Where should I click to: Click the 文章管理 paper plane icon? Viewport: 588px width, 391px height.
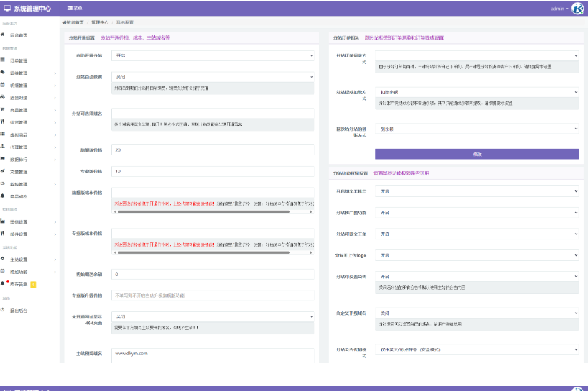click(x=4, y=172)
